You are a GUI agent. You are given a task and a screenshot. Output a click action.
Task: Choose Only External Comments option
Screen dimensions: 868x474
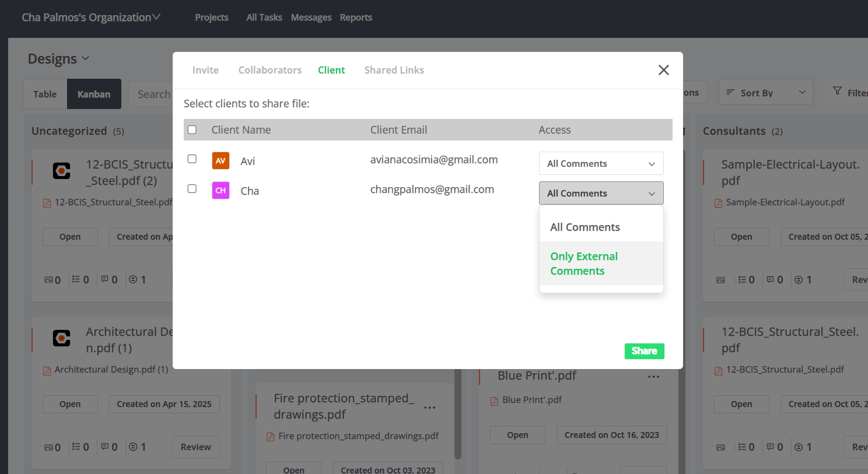coord(584,264)
